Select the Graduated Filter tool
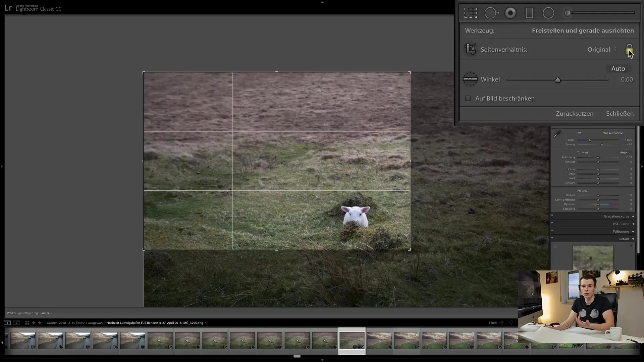The width and height of the screenshot is (644, 362). pyautogui.click(x=529, y=13)
